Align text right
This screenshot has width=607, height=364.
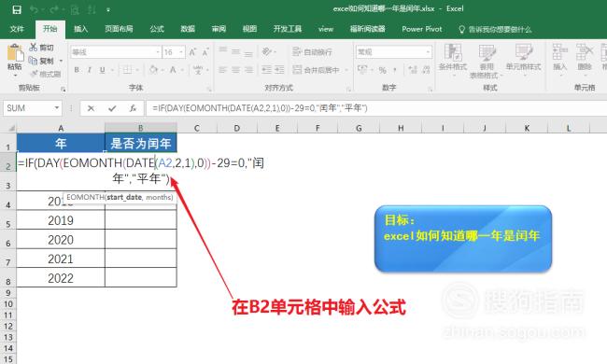[x=248, y=70]
